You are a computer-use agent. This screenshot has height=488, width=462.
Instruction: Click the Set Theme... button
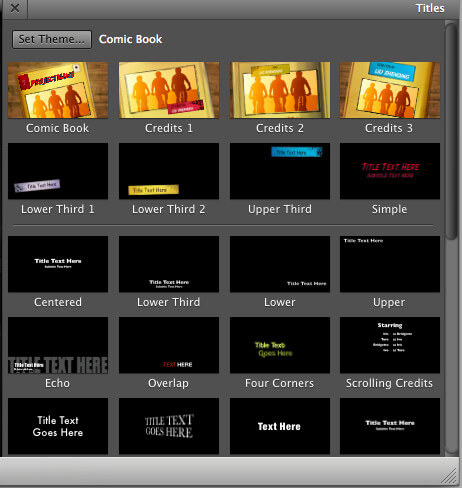coord(52,39)
